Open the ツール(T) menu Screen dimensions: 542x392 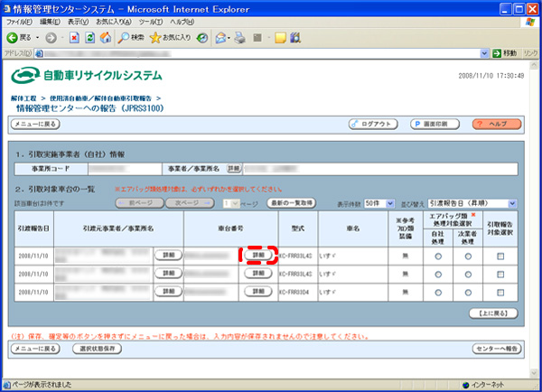tap(151, 22)
